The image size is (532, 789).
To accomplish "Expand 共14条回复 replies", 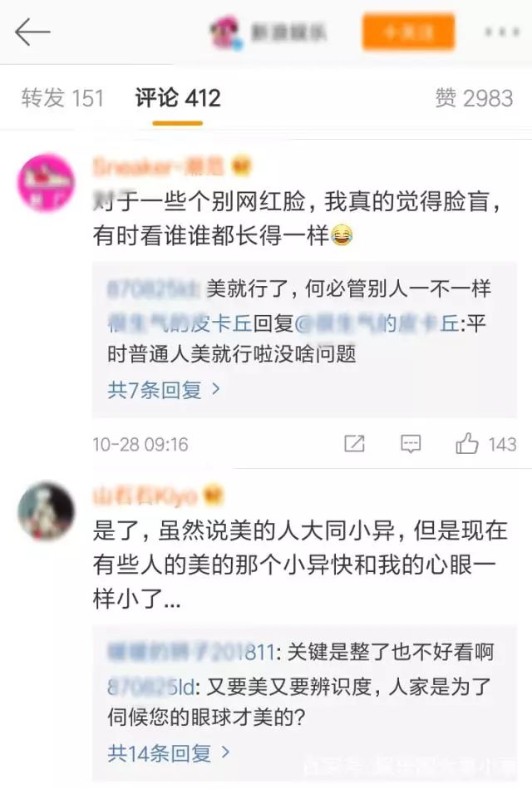I will (159, 753).
